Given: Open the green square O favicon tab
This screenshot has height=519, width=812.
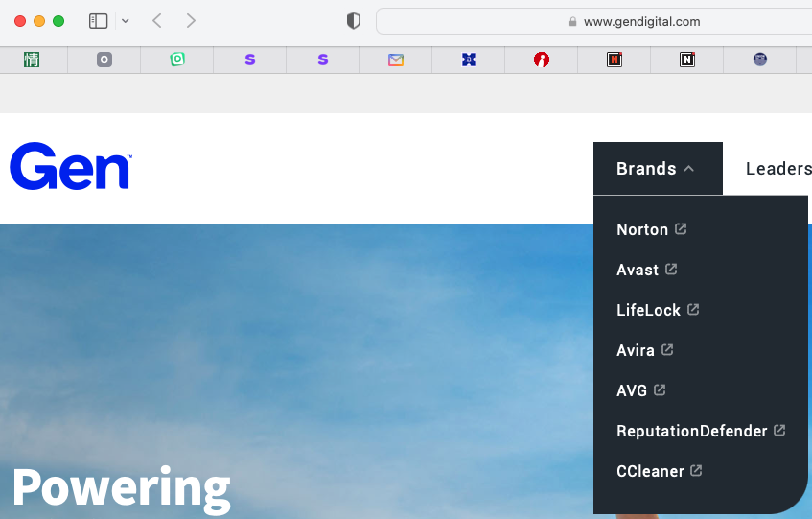Looking at the screenshot, I should [177, 59].
